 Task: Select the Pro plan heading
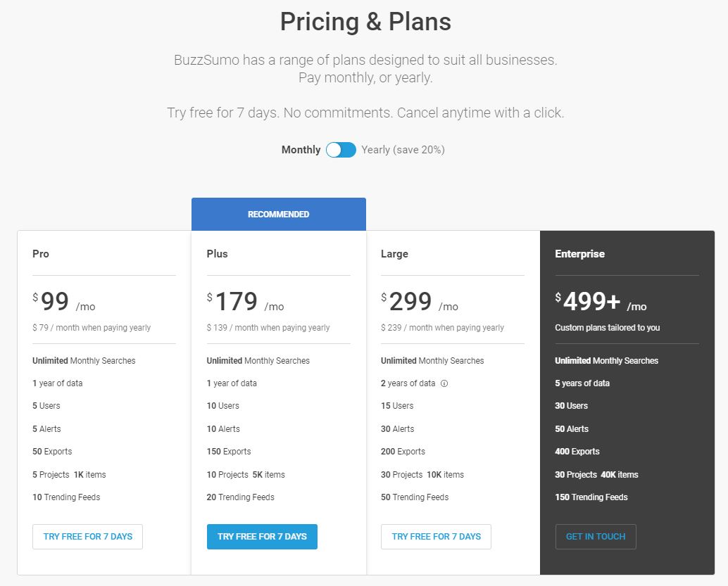pyautogui.click(x=41, y=254)
